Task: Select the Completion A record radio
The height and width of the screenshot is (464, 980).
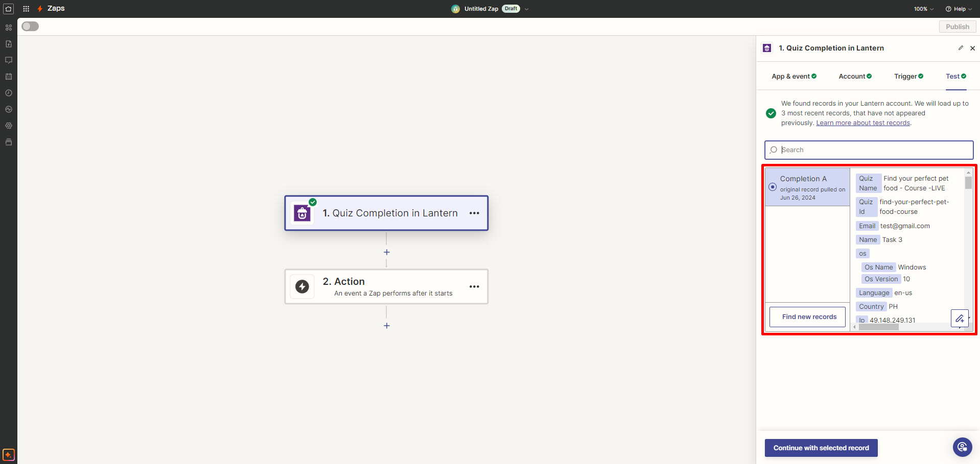Action: click(773, 187)
